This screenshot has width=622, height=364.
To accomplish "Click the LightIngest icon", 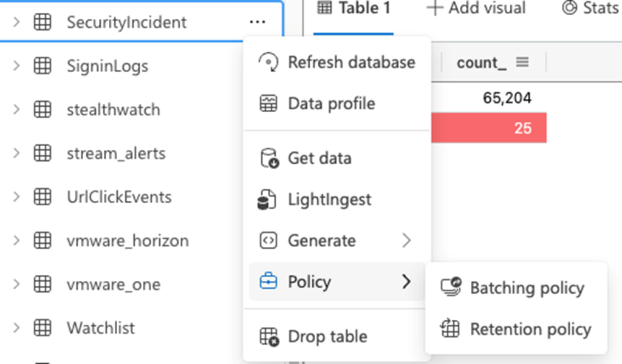I will (x=268, y=200).
